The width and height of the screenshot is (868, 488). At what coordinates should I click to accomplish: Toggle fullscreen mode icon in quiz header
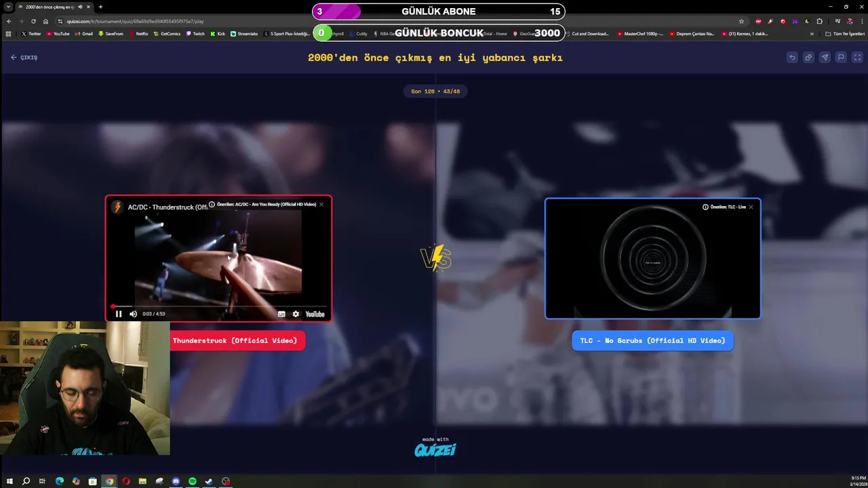click(857, 58)
